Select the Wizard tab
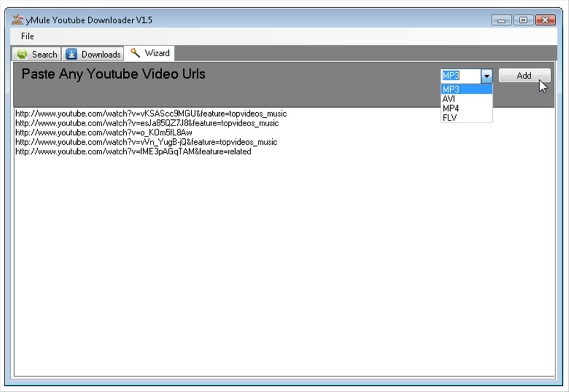569x392 pixels. click(149, 53)
